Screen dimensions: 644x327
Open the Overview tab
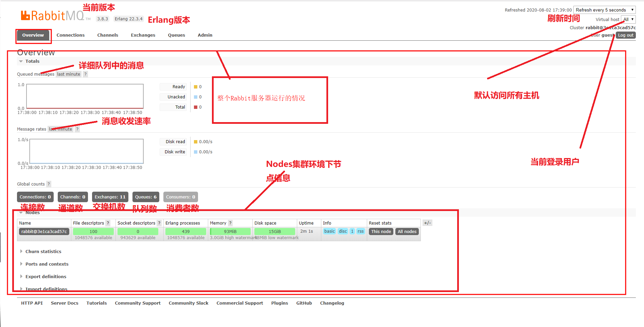pos(33,35)
